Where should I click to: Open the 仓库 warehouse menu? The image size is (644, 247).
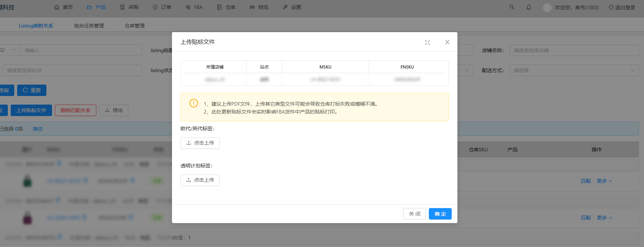click(227, 7)
